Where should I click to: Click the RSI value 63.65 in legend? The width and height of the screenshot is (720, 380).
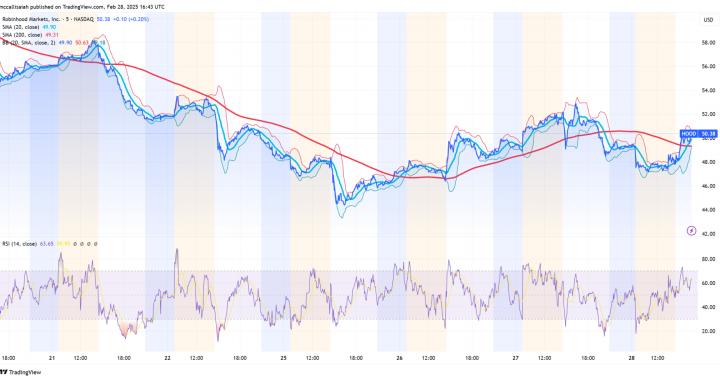pyautogui.click(x=47, y=244)
